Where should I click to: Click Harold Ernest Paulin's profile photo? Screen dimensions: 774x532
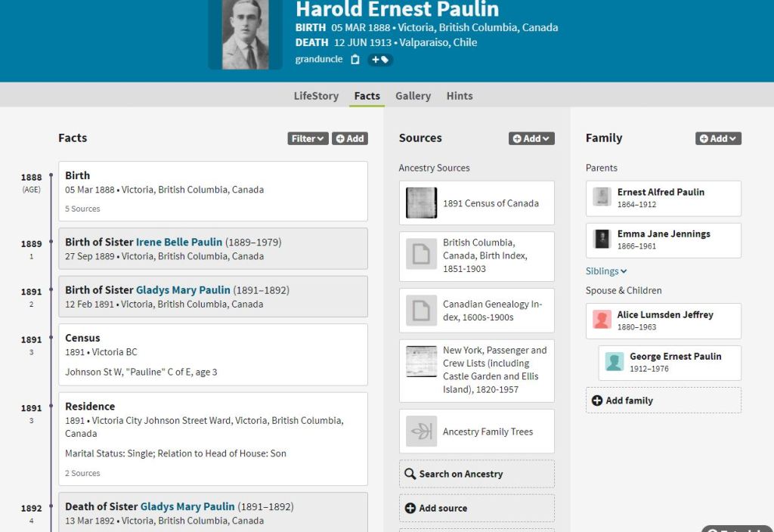[246, 35]
